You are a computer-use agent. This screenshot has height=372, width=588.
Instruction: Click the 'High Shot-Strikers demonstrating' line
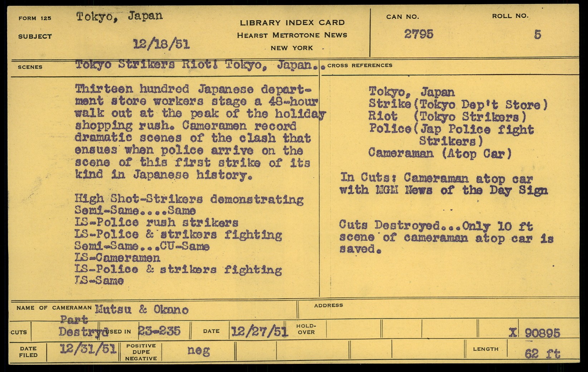point(189,199)
